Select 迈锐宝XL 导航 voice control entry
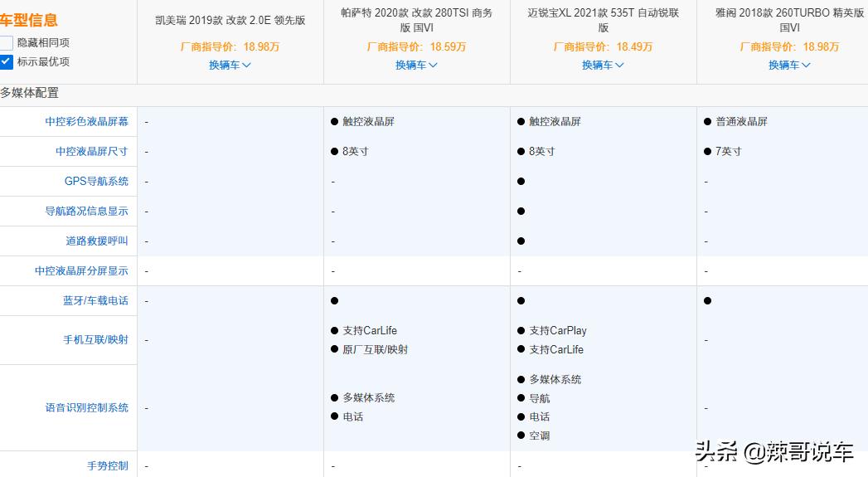 click(x=534, y=398)
